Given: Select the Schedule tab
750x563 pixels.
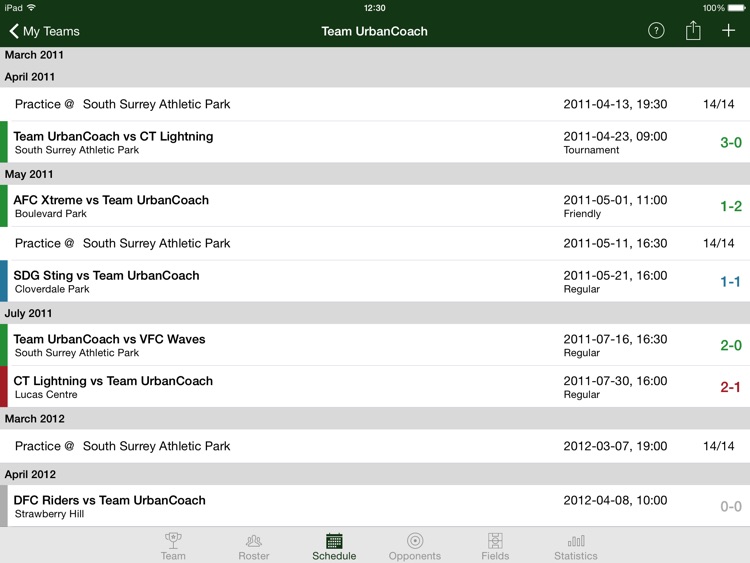Looking at the screenshot, I should click(x=334, y=547).
